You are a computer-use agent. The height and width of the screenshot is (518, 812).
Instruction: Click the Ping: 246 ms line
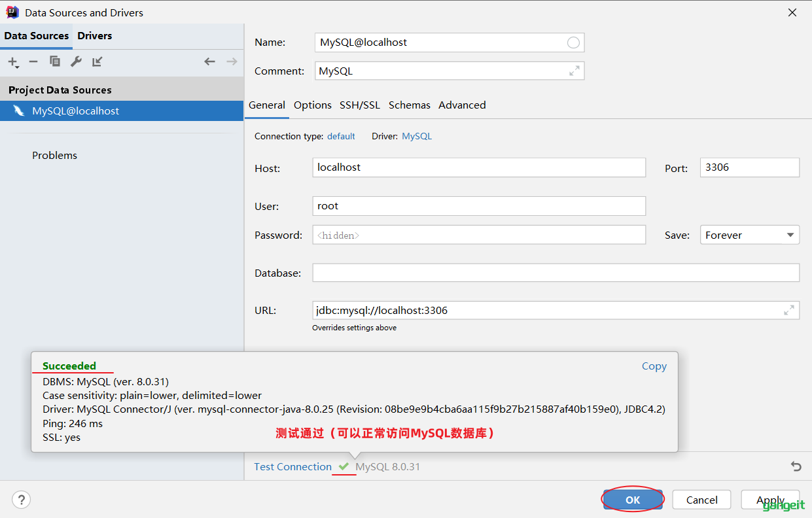click(73, 424)
